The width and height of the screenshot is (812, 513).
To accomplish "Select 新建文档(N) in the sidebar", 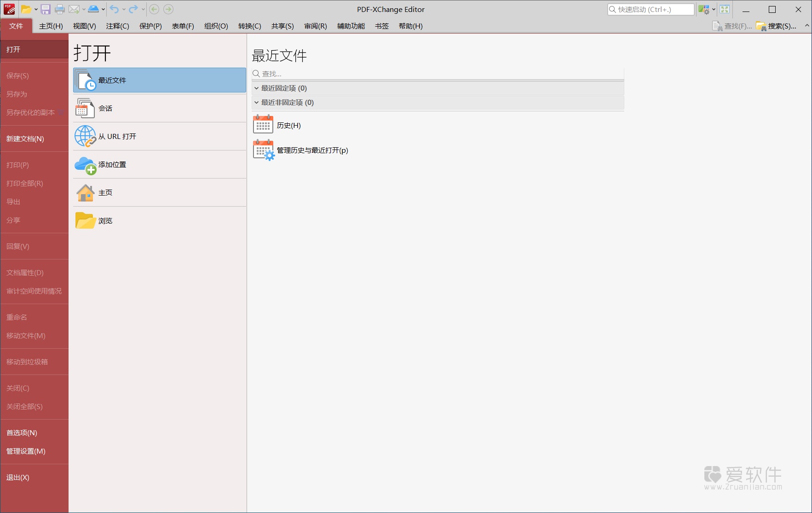I will (35, 139).
